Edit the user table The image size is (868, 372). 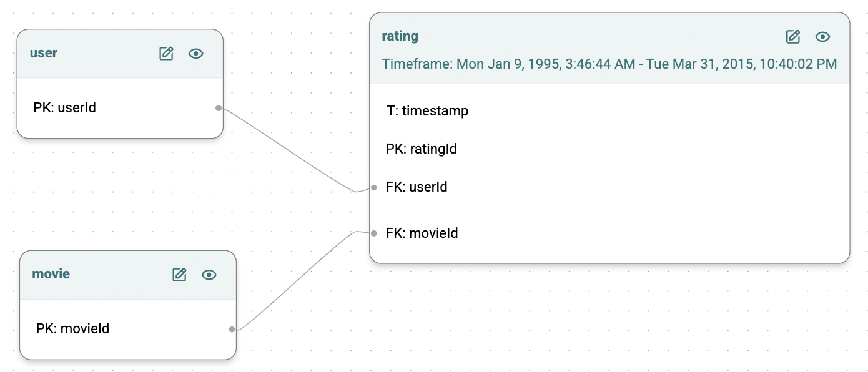pos(166,54)
